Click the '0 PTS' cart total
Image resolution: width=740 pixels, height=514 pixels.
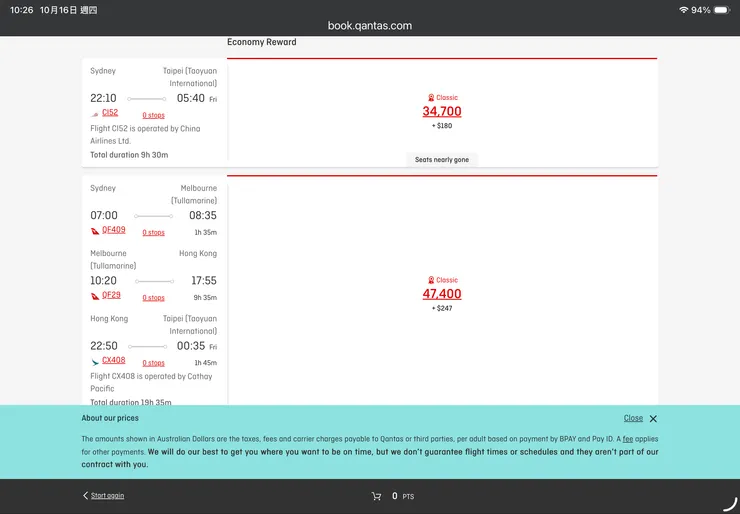[403, 496]
